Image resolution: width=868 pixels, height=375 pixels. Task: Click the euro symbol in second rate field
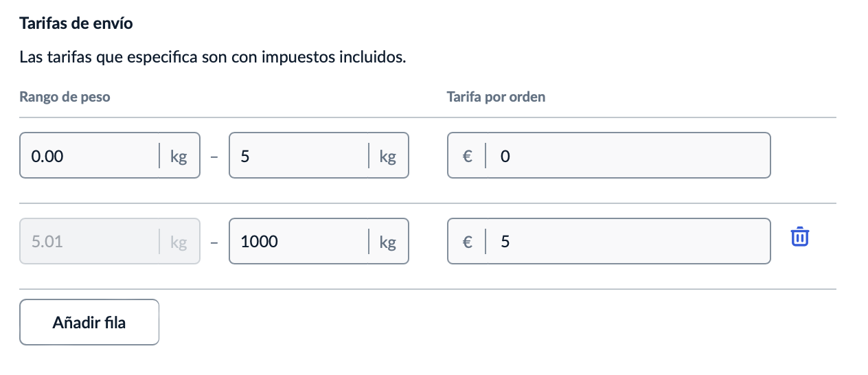pos(467,242)
